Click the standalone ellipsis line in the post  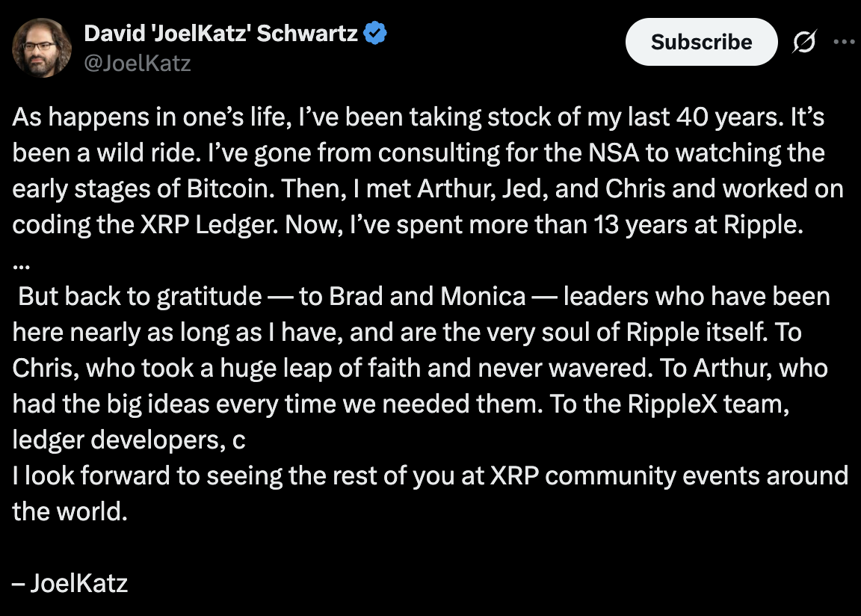coord(20,262)
